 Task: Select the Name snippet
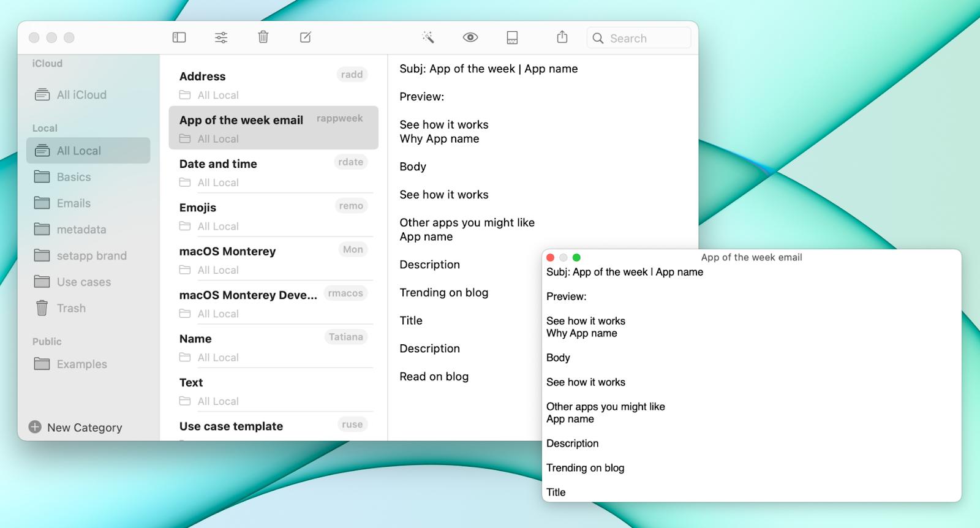coord(273,347)
